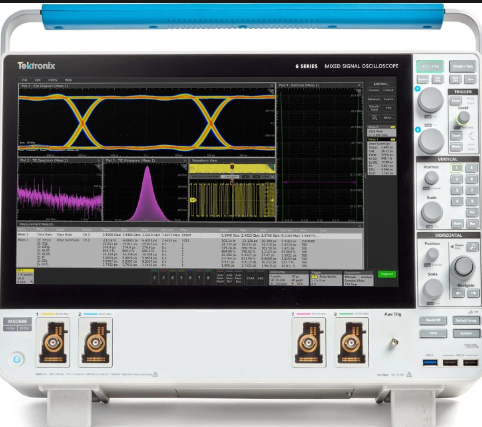The width and height of the screenshot is (482, 427).
Task: Open the File menu
Action: click(25, 80)
